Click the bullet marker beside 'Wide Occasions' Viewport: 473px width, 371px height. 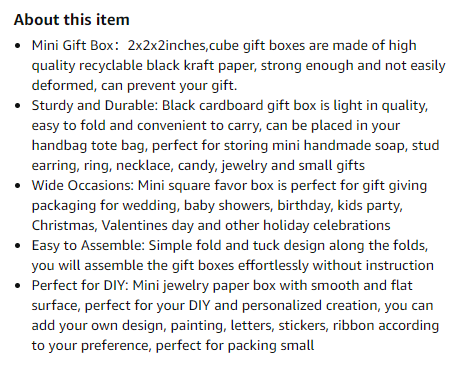pos(18,186)
